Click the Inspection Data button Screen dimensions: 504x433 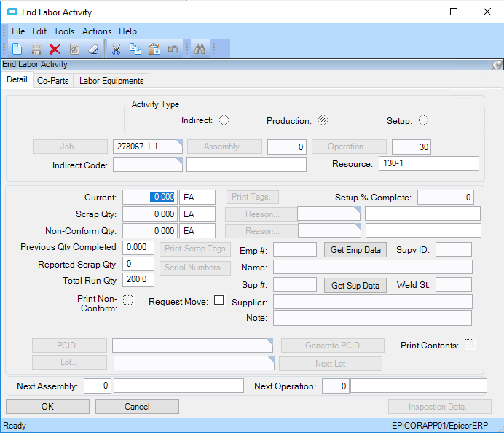[x=440, y=407]
